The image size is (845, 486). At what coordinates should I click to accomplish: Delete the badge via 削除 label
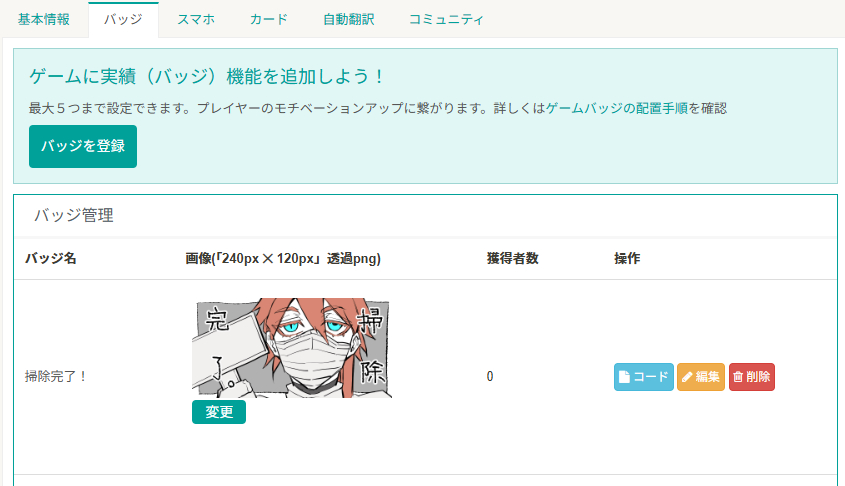click(758, 377)
